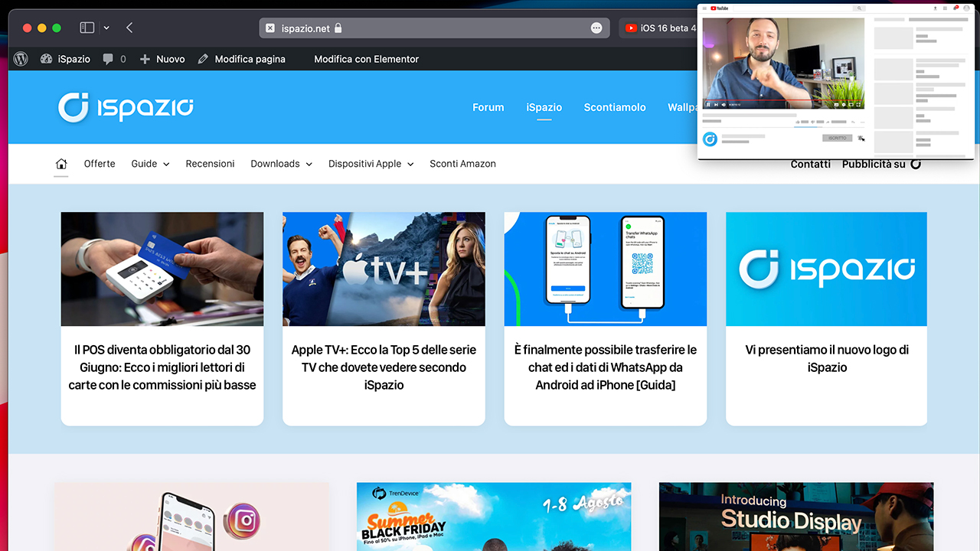
Task: Open the Offerte menu item
Action: [100, 164]
